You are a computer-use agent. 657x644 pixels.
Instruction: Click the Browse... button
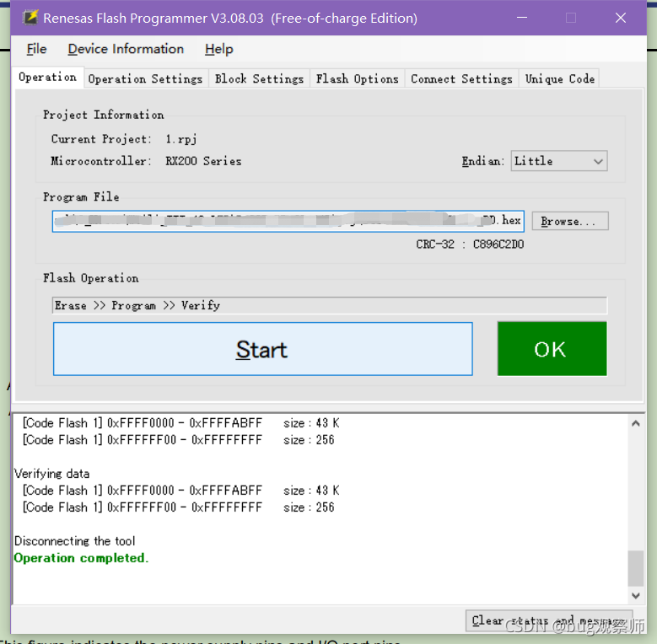[x=570, y=221]
